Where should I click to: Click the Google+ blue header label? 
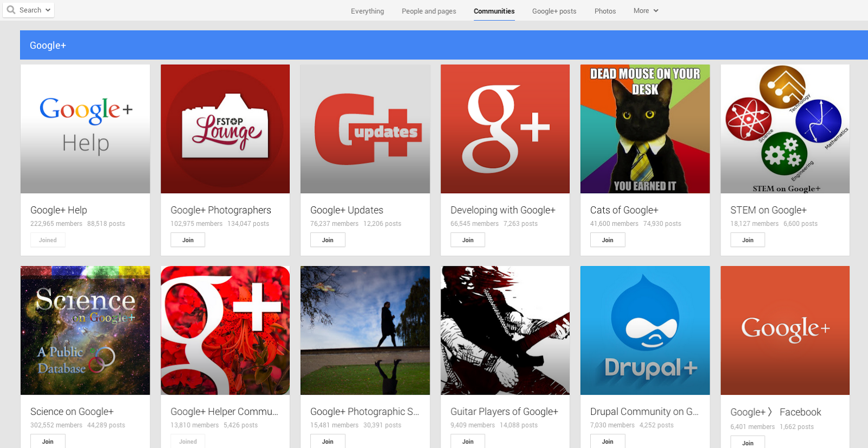tap(48, 46)
